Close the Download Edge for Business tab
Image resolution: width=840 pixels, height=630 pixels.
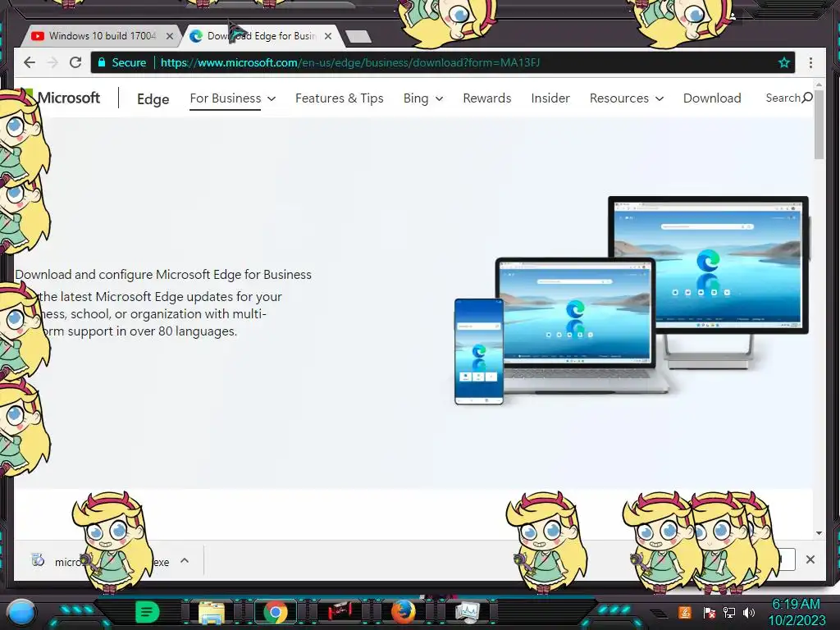point(328,36)
